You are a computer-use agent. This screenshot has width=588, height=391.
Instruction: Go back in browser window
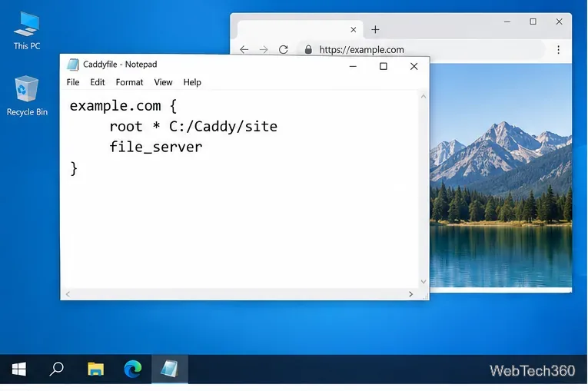click(x=244, y=49)
